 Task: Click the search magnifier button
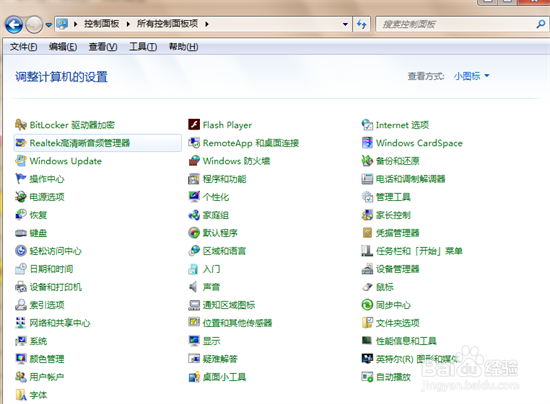[541, 24]
